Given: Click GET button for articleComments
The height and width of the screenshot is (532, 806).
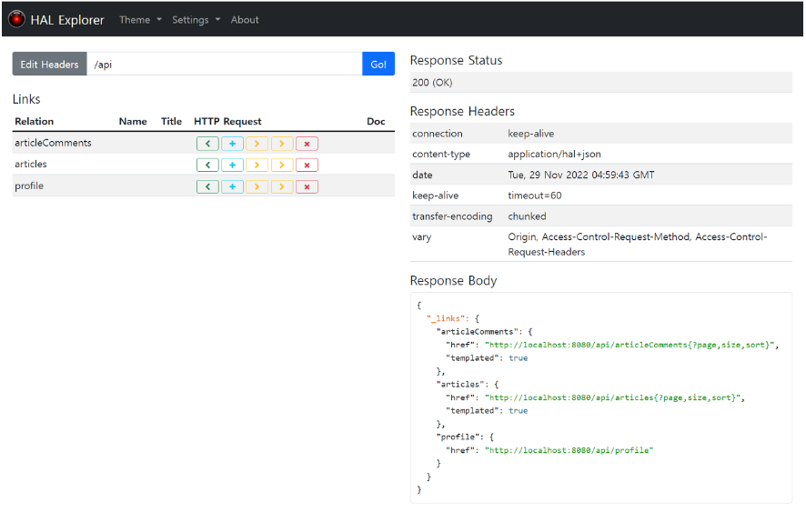Looking at the screenshot, I should coord(207,144).
